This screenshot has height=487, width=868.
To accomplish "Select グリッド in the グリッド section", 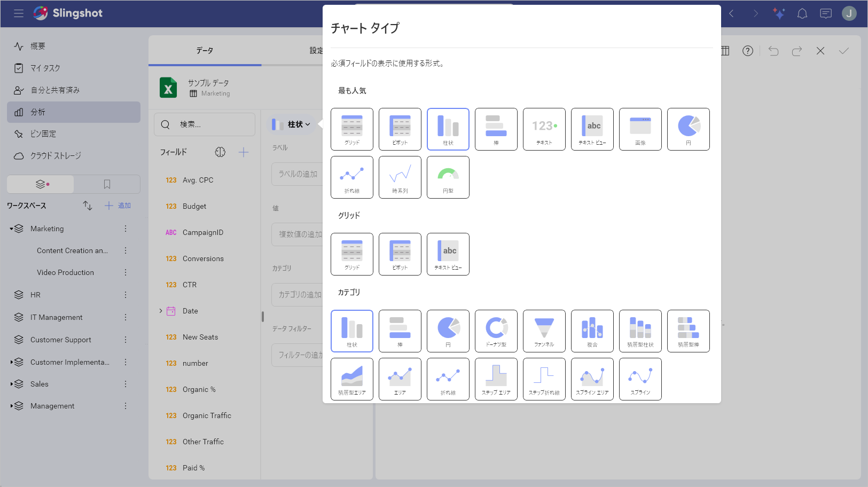I will click(x=352, y=254).
